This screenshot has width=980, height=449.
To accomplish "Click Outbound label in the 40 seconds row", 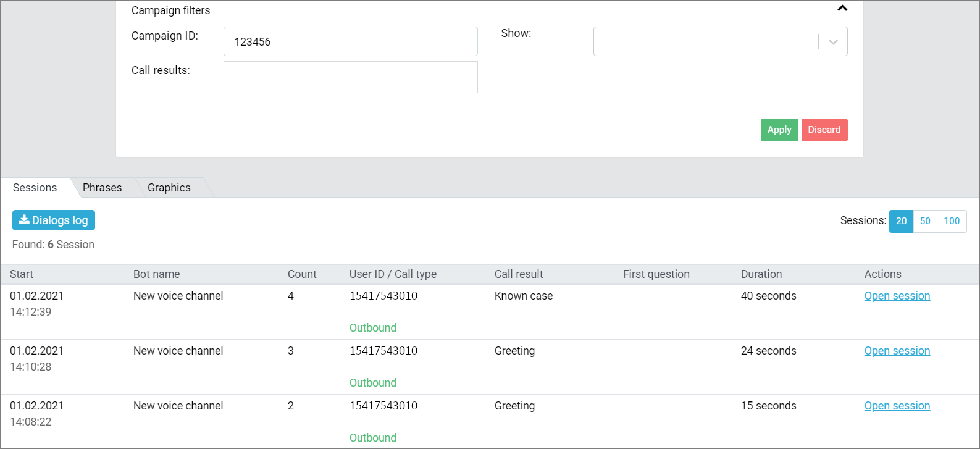I will coord(373,328).
